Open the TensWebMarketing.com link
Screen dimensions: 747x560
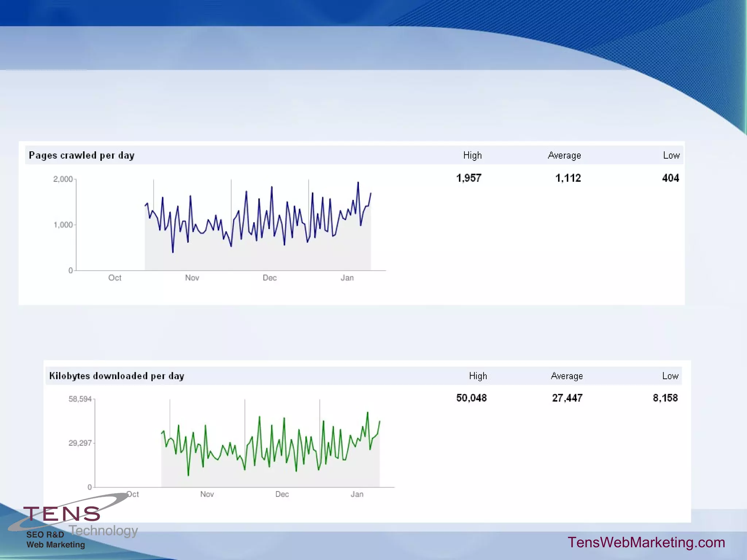pyautogui.click(x=646, y=542)
